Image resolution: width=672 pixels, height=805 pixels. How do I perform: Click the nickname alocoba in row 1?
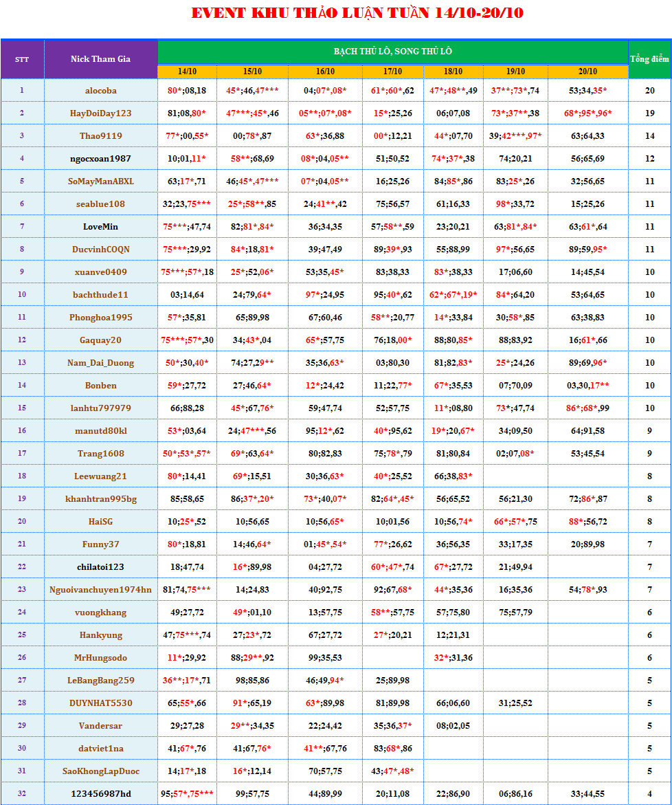[100, 90]
